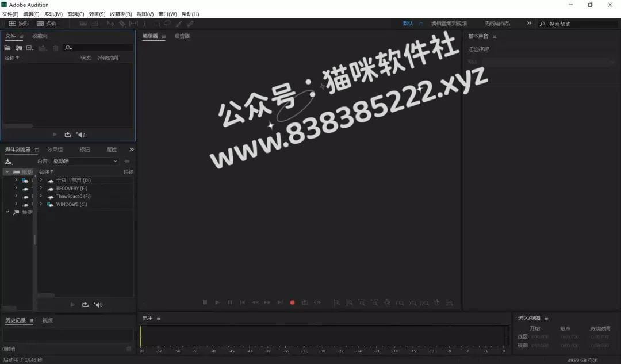Click the Pause button in the transport bar
The width and height of the screenshot is (621, 364).
point(229,302)
